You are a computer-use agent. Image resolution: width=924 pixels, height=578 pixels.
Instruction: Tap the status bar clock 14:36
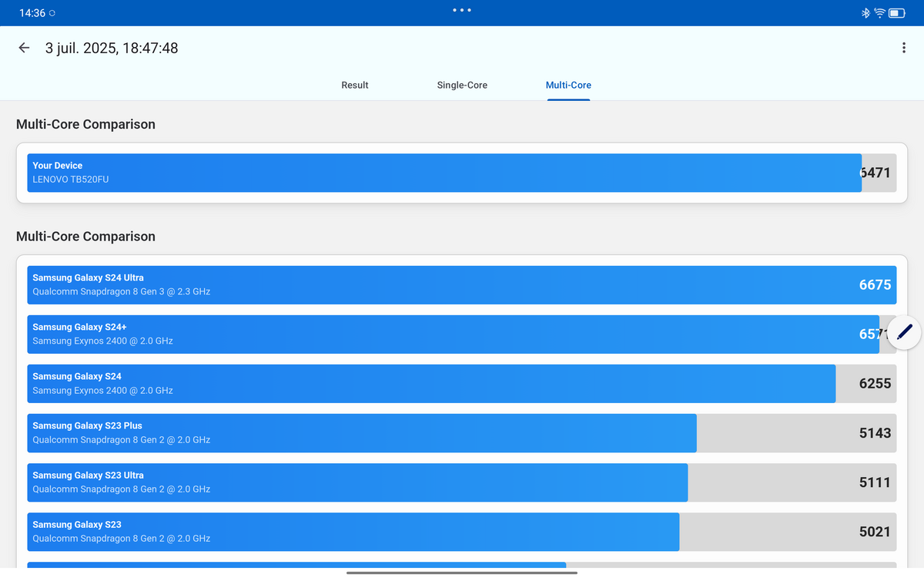click(32, 13)
